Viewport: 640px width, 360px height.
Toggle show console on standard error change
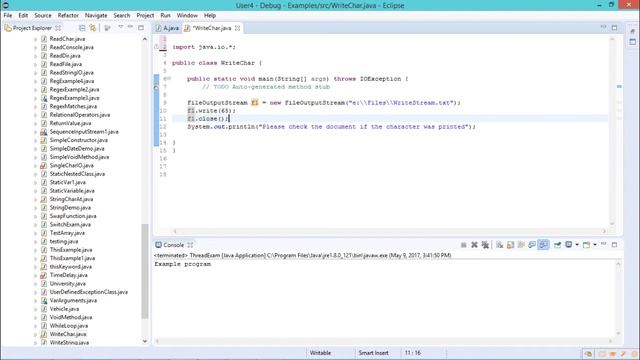[543, 245]
